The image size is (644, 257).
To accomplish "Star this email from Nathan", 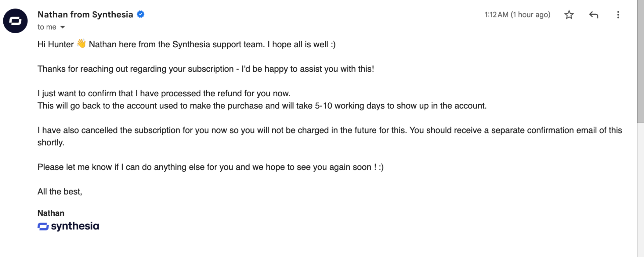I will coord(569,15).
